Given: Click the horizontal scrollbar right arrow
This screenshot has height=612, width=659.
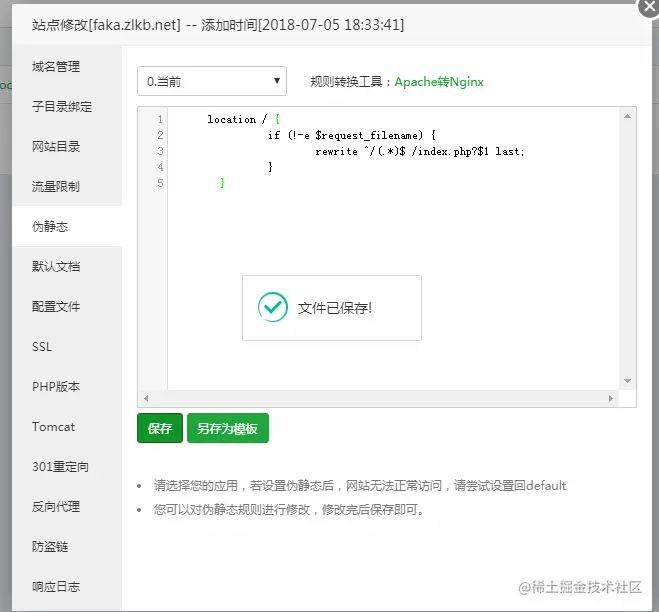Looking at the screenshot, I should pos(611,398).
